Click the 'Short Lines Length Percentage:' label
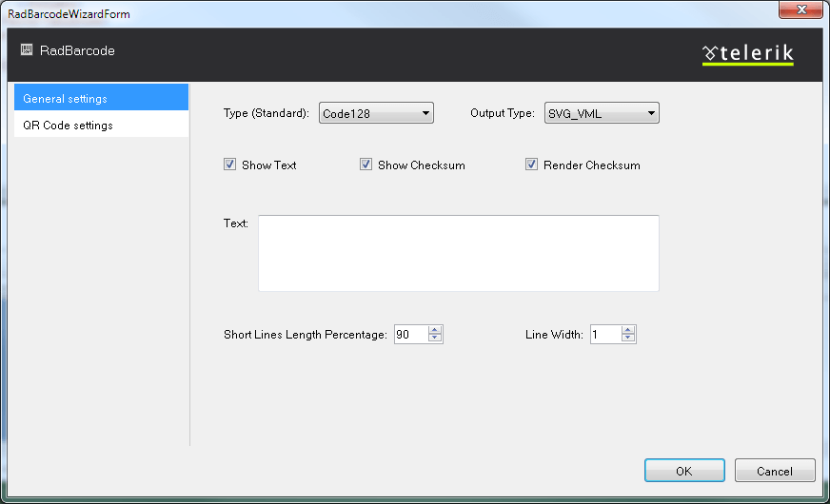Viewport: 830px width, 504px height. click(x=306, y=335)
